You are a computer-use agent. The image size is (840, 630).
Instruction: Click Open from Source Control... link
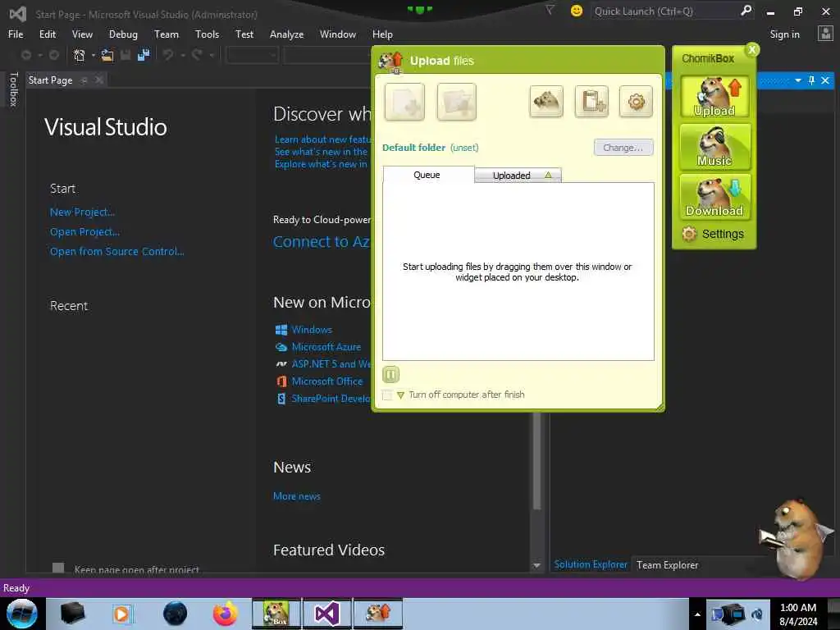(116, 251)
